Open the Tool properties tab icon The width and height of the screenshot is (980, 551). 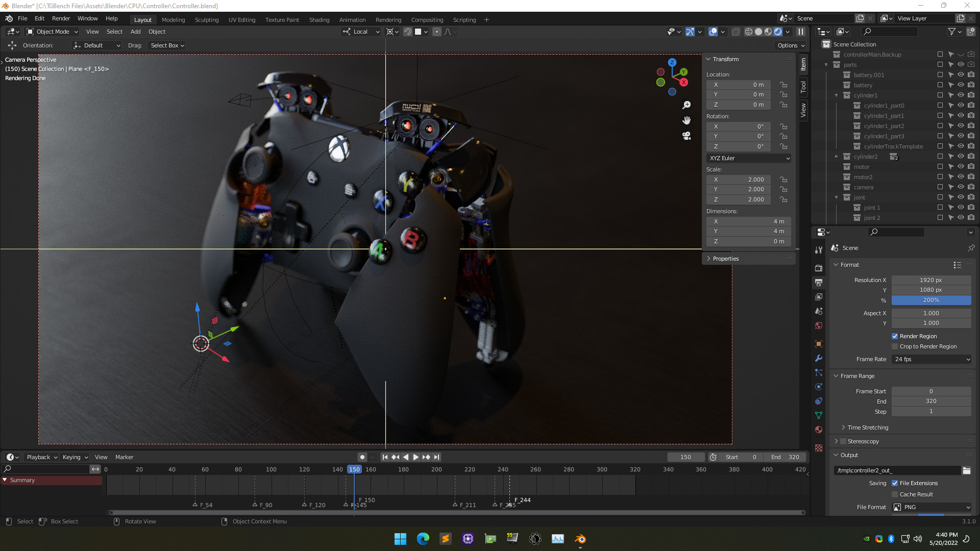[x=819, y=250]
